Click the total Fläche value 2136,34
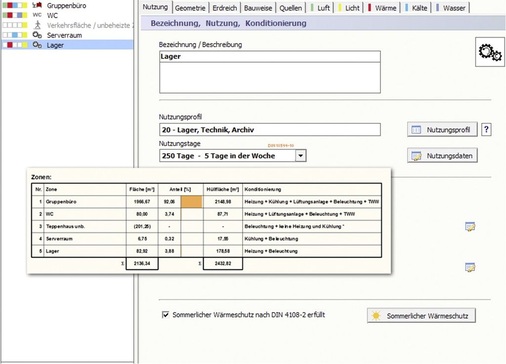This screenshot has height=364, width=506. coord(142,263)
